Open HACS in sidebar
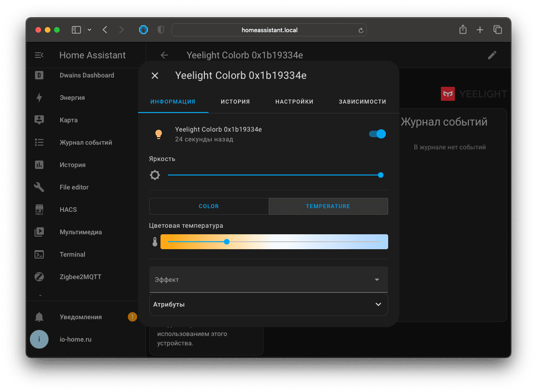Viewport: 537px width, 392px height. [68, 210]
